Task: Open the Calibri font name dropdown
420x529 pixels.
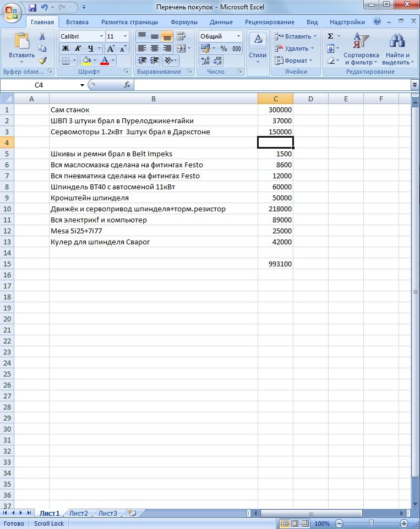Action: click(x=101, y=36)
